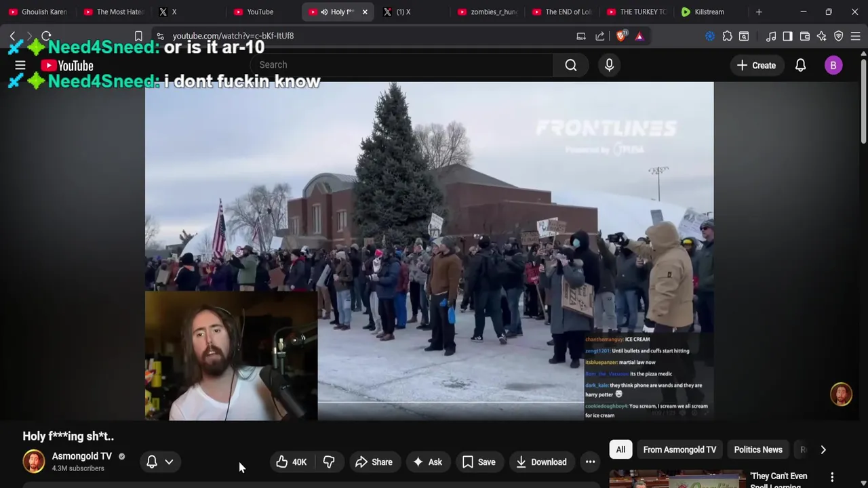Viewport: 868px width, 488px height.
Task: Select the From Asmongold TV chip
Action: point(679,449)
